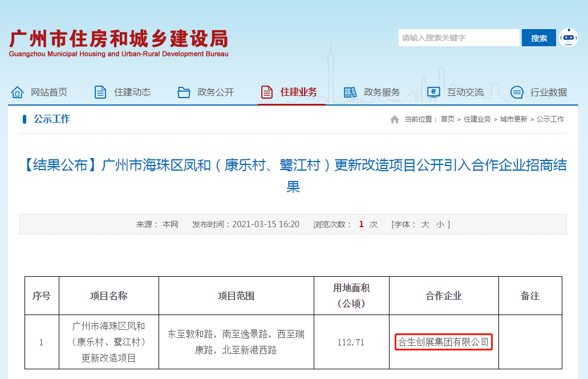Click the 项目范围 table header

click(x=236, y=296)
